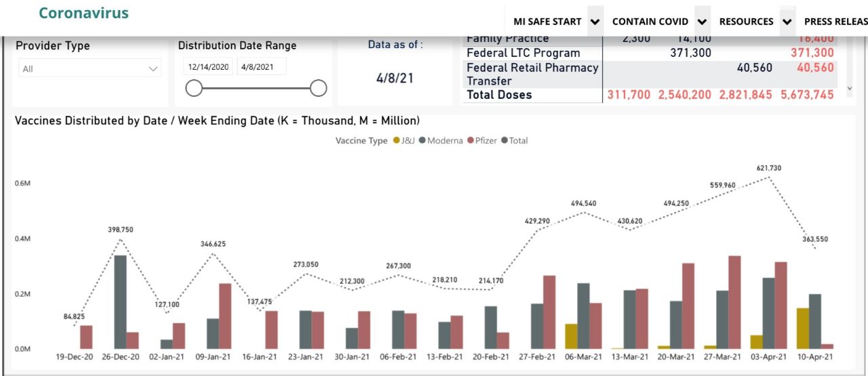Screen dimensions: 868x376
Task: Open the MI SAFE START menu
Action: click(547, 22)
